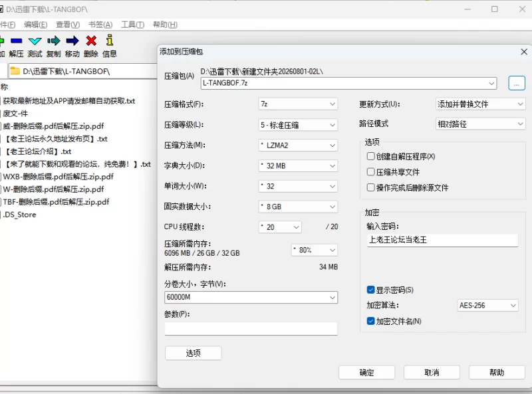Click the Info (信息) toolbar icon
Image resolution: width=532 pixels, height=394 pixels.
[109, 40]
